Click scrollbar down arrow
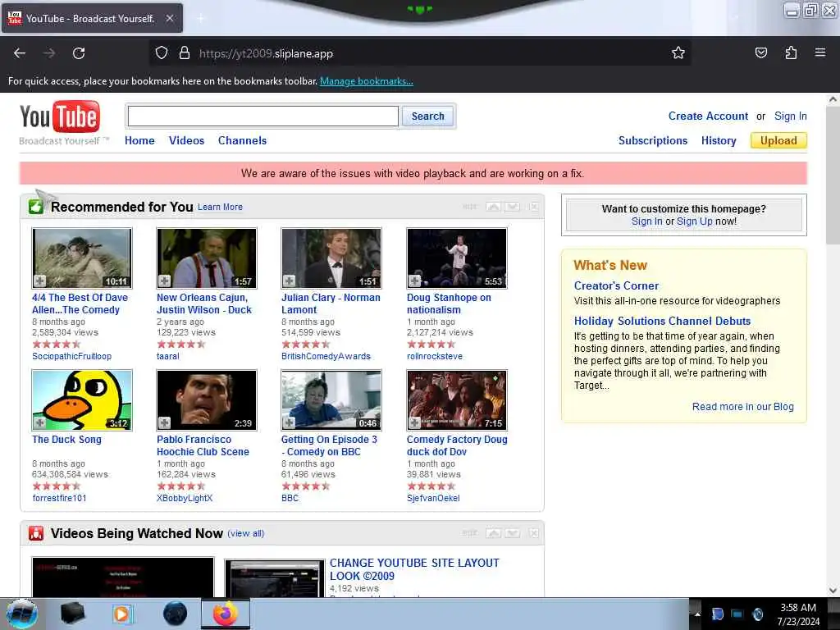 (833, 591)
